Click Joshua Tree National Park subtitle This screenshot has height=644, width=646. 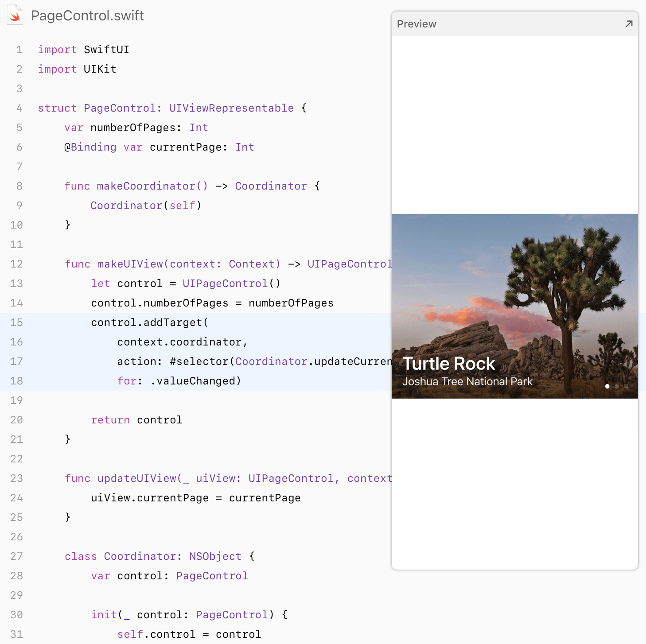(467, 382)
